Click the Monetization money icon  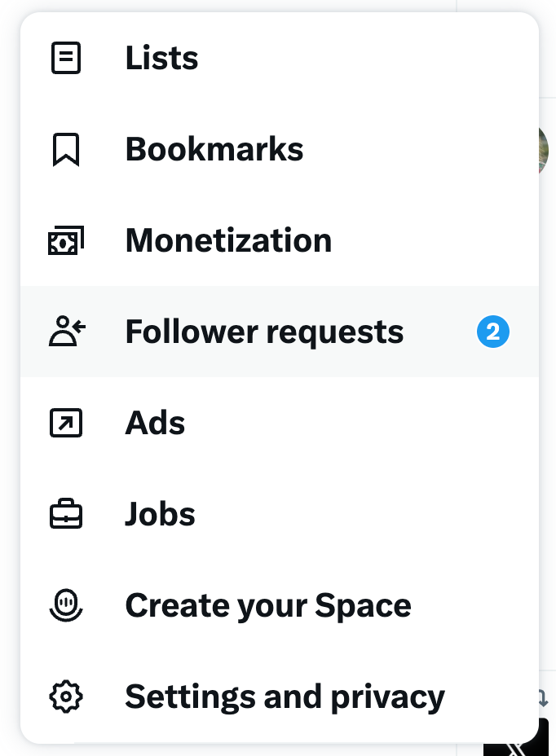(x=66, y=240)
